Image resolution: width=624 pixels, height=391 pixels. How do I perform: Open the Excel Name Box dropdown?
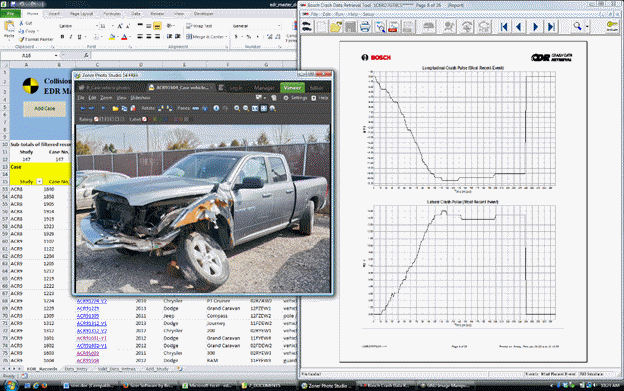[56, 56]
